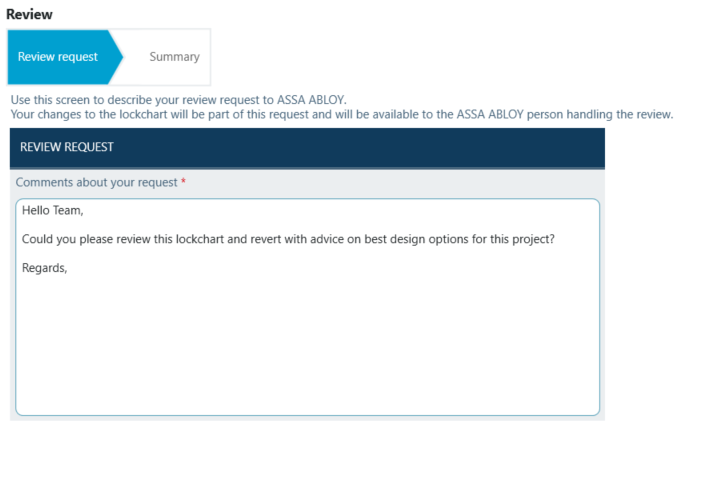
Task: Place cursor on the 'Hello Team,' line
Action: [x=53, y=210]
